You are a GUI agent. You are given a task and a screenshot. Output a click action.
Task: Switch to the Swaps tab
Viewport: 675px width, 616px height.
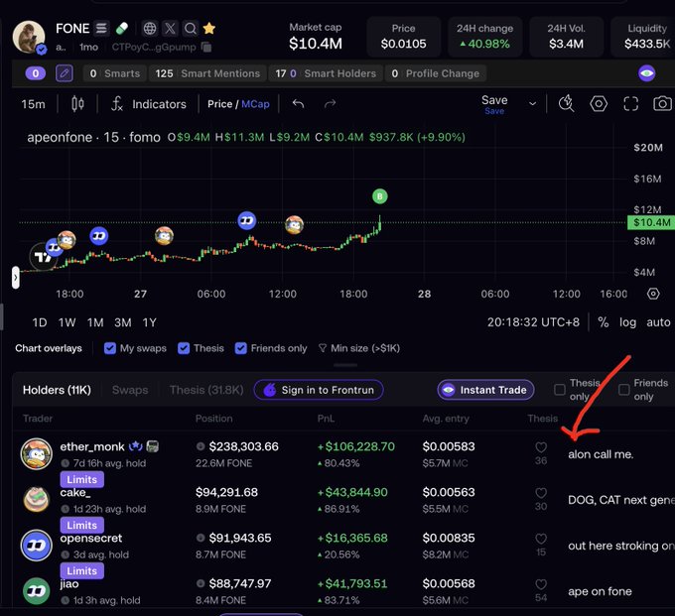(130, 390)
